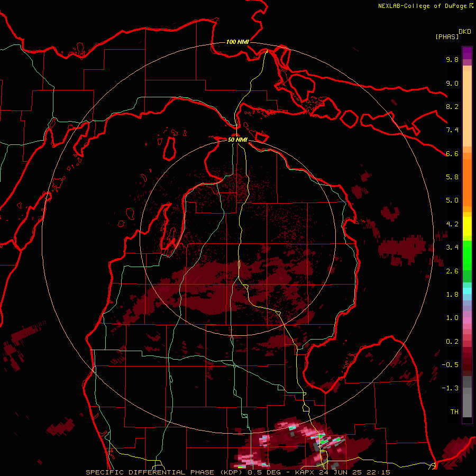Click the [PHAS] legend heading
The width and height of the screenshot is (476, 476).
point(447,36)
